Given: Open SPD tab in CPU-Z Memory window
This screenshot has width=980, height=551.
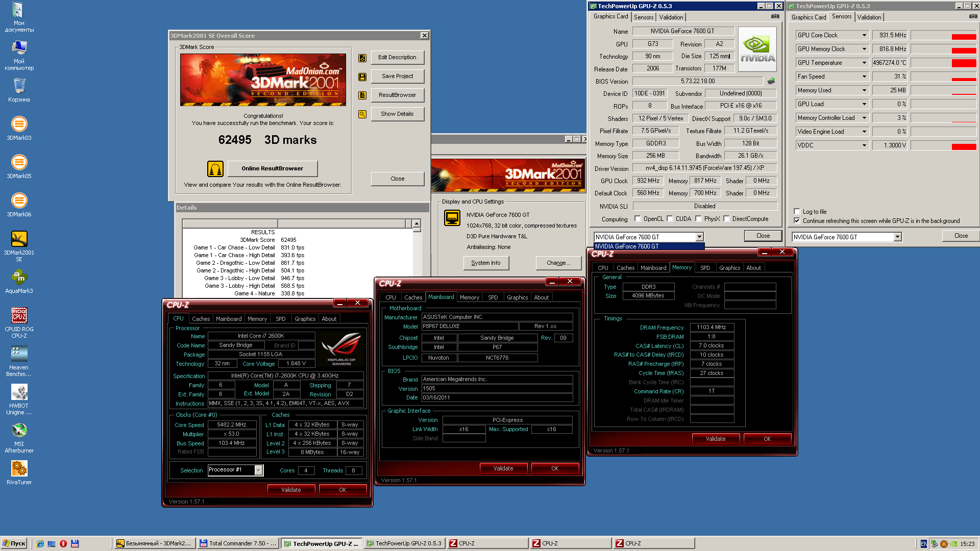Looking at the screenshot, I should (x=705, y=268).
